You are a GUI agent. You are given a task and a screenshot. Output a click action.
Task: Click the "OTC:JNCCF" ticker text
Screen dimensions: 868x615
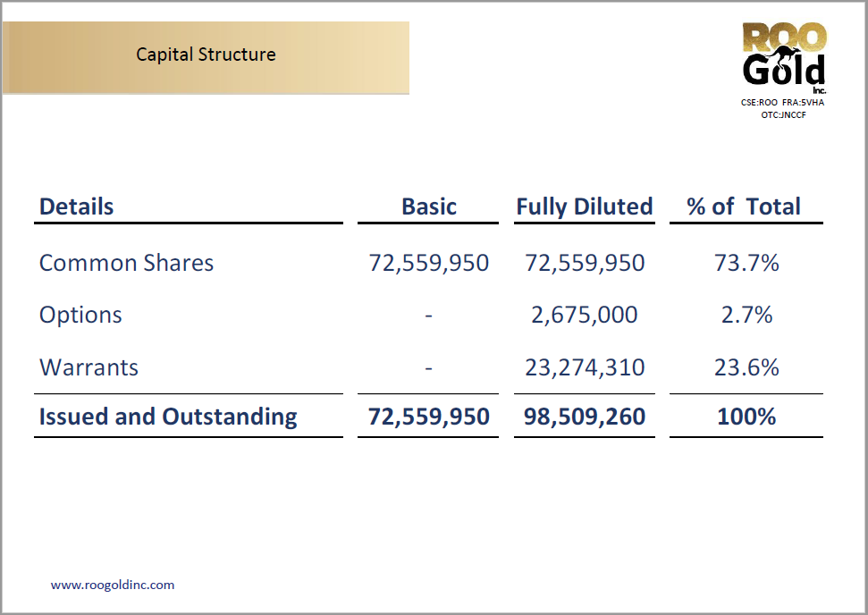click(783, 115)
